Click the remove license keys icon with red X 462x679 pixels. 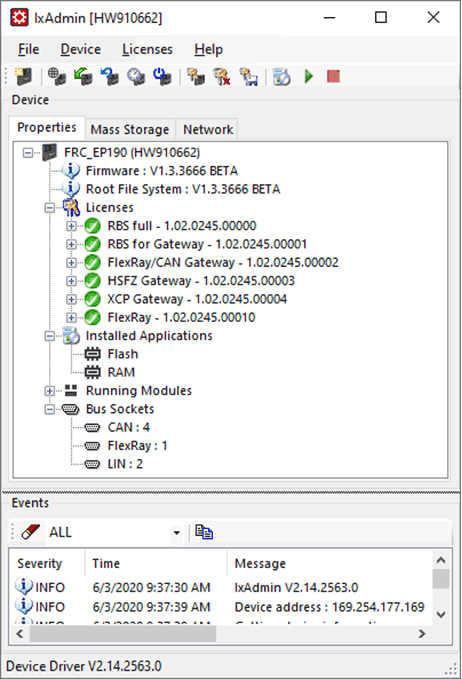[222, 77]
